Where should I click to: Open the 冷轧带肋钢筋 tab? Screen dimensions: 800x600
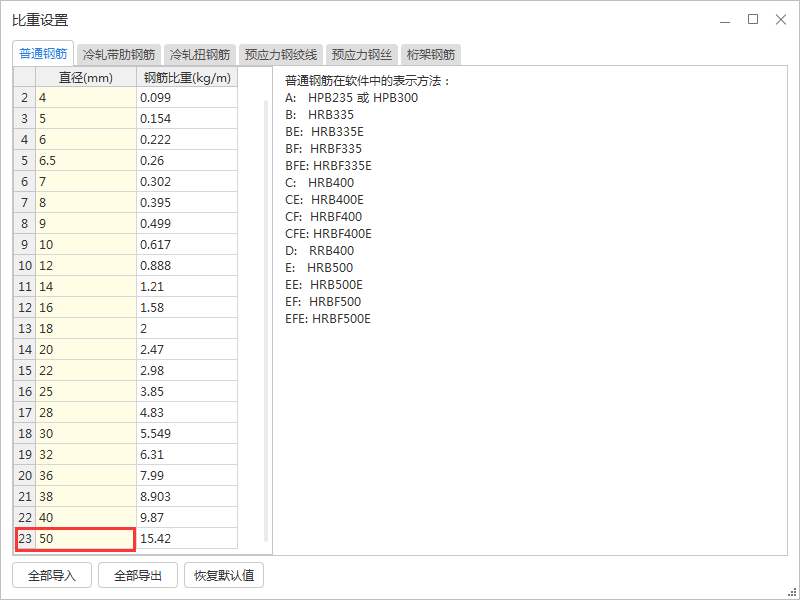click(119, 55)
